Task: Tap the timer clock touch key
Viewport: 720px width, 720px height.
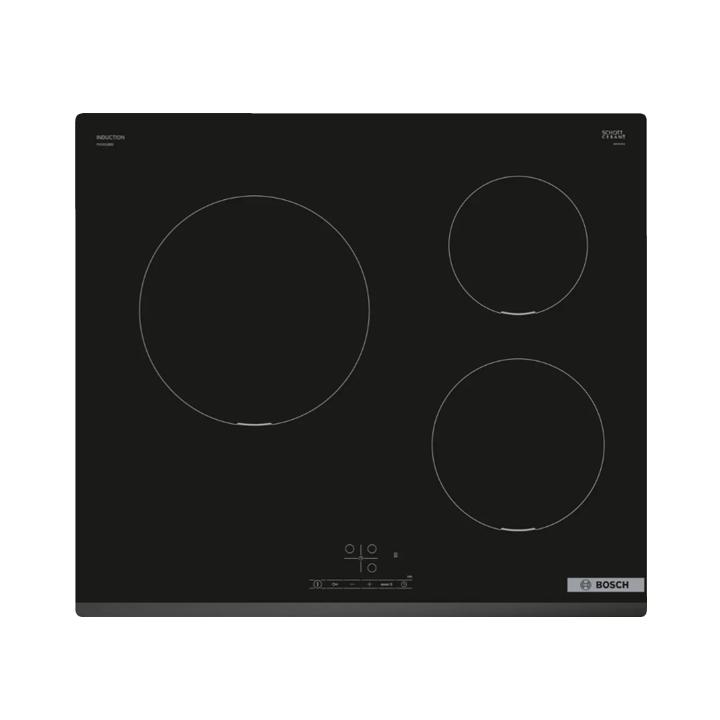Action: [404, 584]
